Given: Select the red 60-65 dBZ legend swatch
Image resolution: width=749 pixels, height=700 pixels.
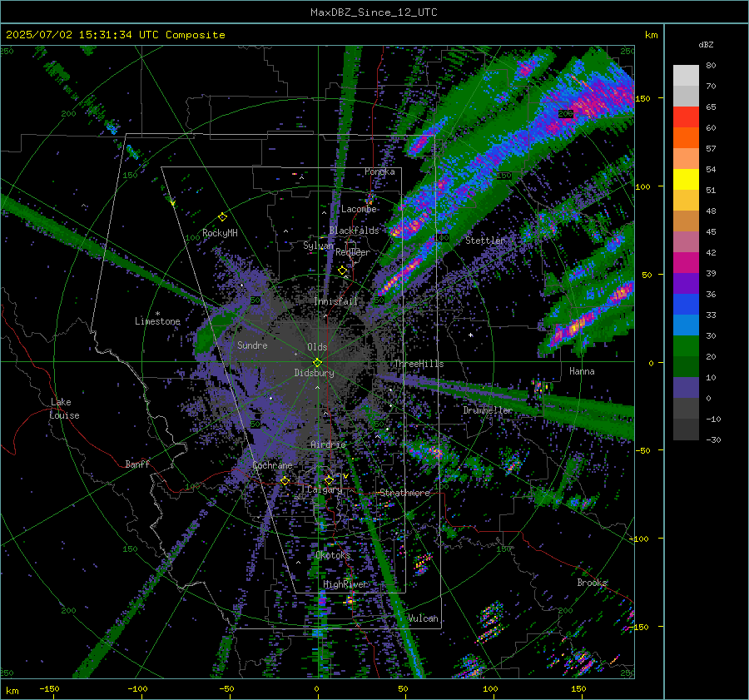Looking at the screenshot, I should click(x=686, y=117).
